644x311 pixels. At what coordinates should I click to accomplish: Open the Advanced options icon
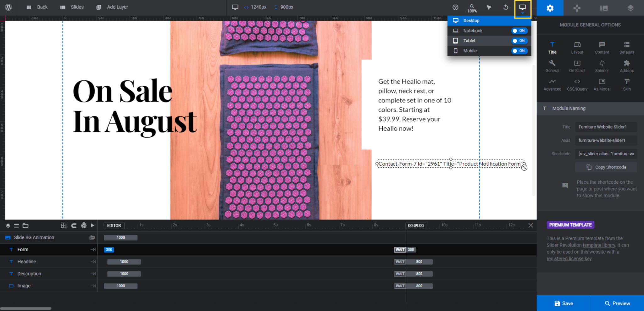552,85
